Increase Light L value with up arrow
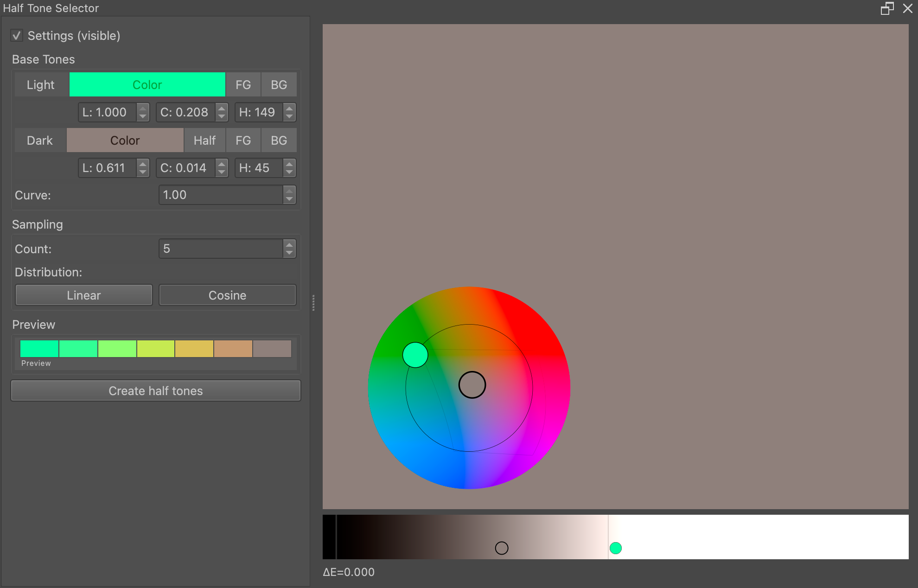 (143, 108)
